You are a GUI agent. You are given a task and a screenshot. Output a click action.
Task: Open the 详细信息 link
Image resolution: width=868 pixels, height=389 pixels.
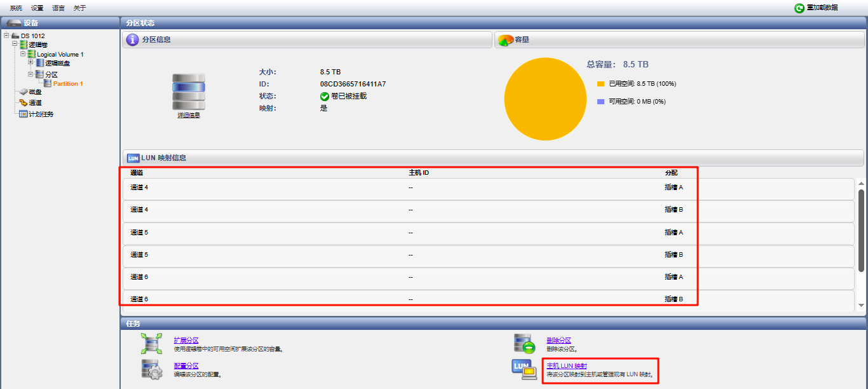pos(189,115)
